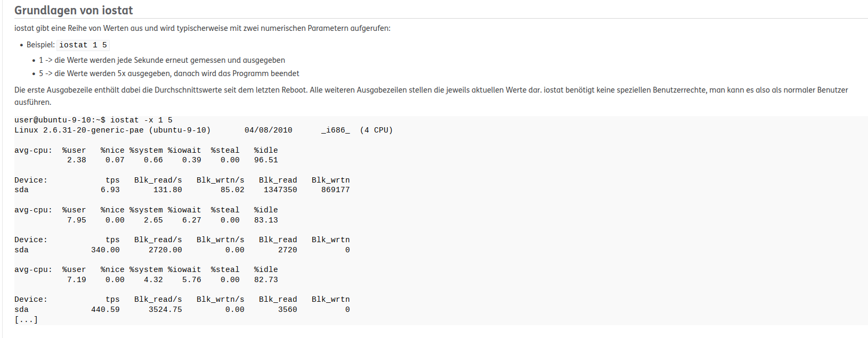This screenshot has width=868, height=338.
Task: Click the paragraph beginning 'Die erste Ausgabezeile'
Action: [x=431, y=96]
